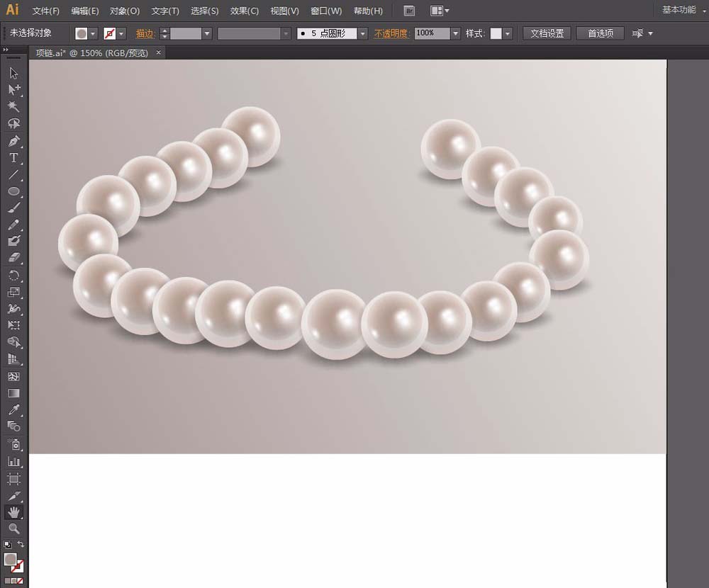This screenshot has width=709, height=588.
Task: Select the Zoom tool
Action: pos(13,528)
